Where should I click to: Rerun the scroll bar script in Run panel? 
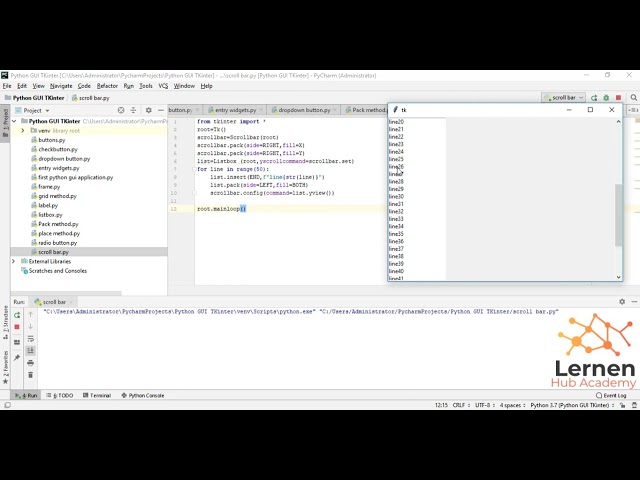pyautogui.click(x=17, y=315)
